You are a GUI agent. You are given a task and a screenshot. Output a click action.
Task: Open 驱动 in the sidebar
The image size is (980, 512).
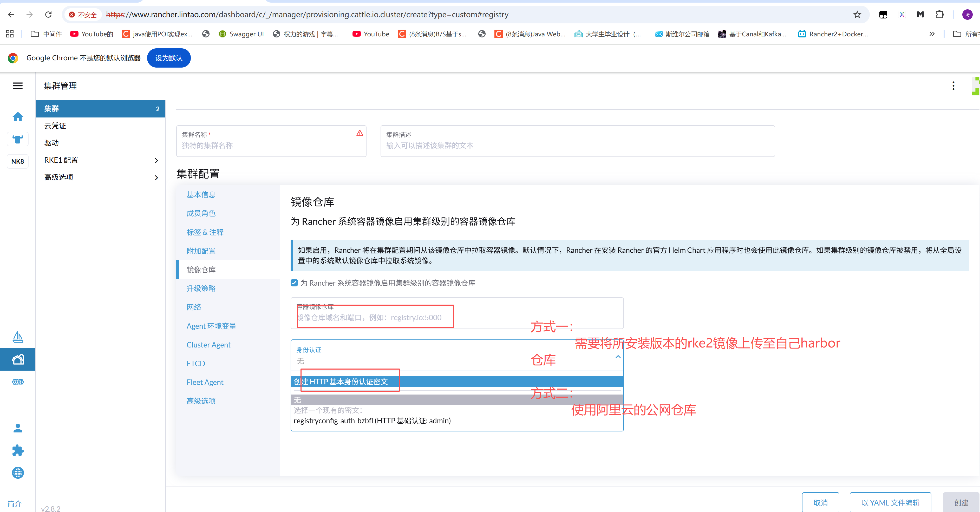[x=100, y=143]
